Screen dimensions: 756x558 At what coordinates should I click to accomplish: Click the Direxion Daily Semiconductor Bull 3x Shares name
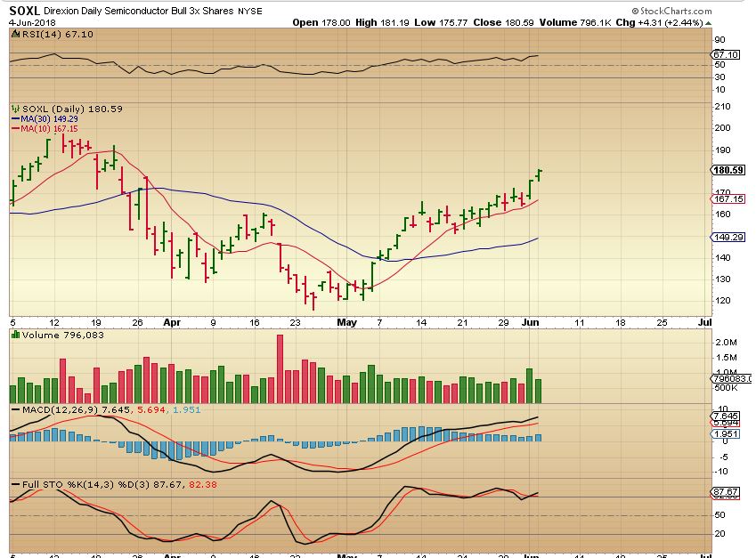(x=139, y=11)
